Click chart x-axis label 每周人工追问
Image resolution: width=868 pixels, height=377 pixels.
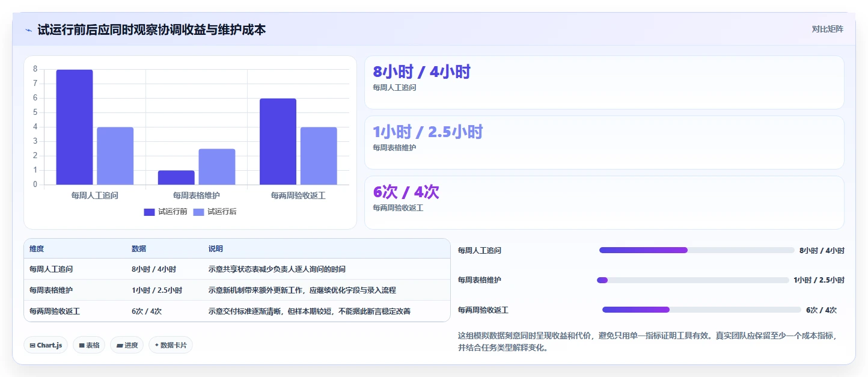(94, 195)
